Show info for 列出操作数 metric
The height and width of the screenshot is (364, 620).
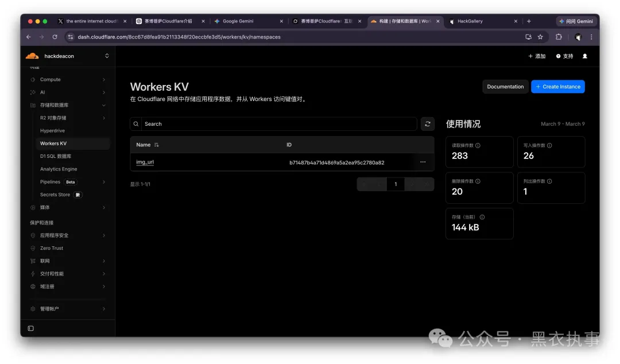click(549, 181)
